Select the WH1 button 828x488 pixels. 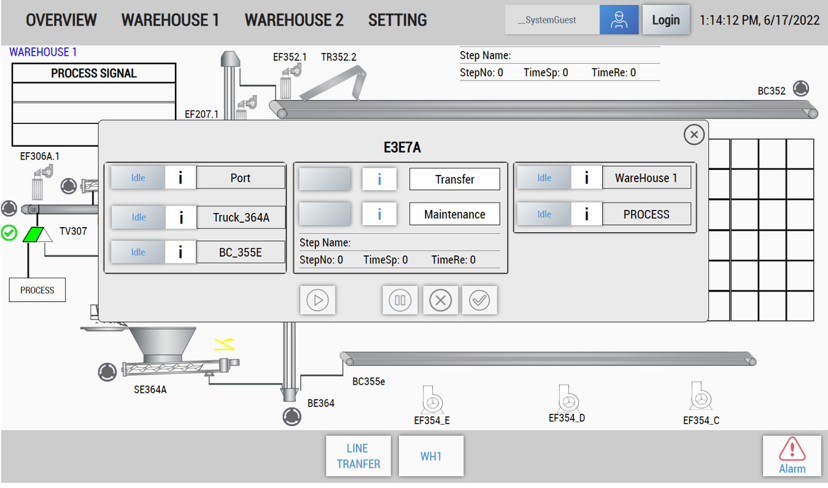tap(430, 456)
